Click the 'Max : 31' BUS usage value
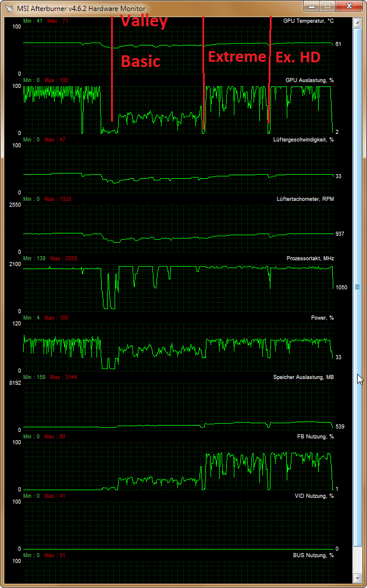The width and height of the screenshot is (367, 588). pyautogui.click(x=55, y=555)
